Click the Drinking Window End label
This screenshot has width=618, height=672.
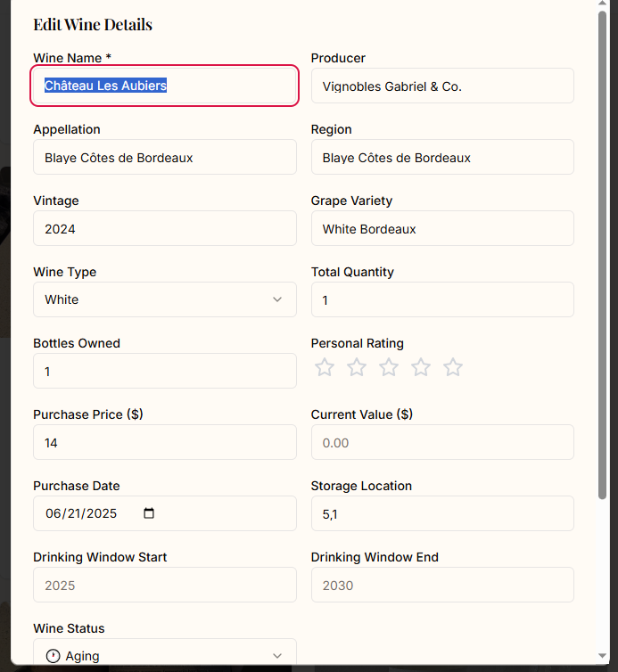(x=375, y=557)
